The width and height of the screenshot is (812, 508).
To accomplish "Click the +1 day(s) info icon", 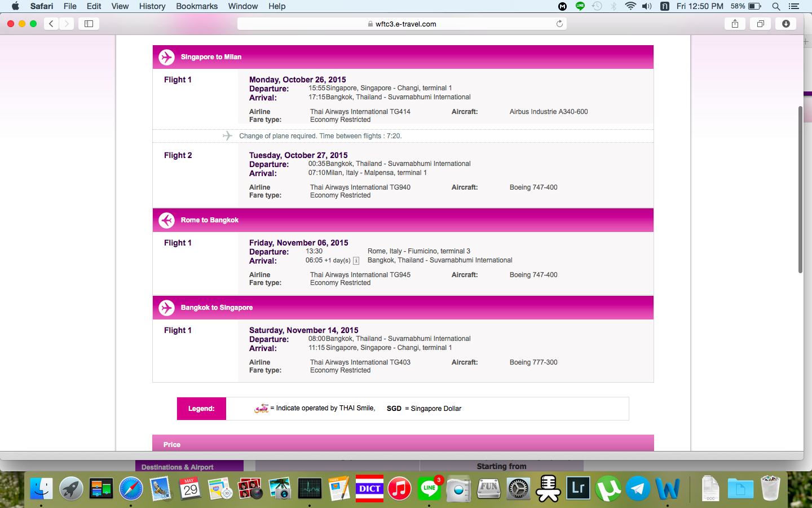I will 356,261.
